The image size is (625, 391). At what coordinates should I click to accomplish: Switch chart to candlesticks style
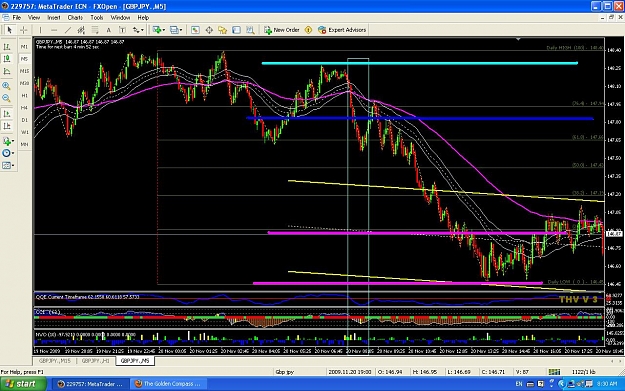coord(7,59)
